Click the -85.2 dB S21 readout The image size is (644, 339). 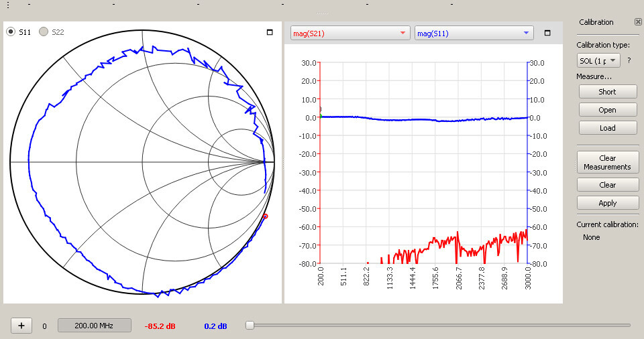160,326
